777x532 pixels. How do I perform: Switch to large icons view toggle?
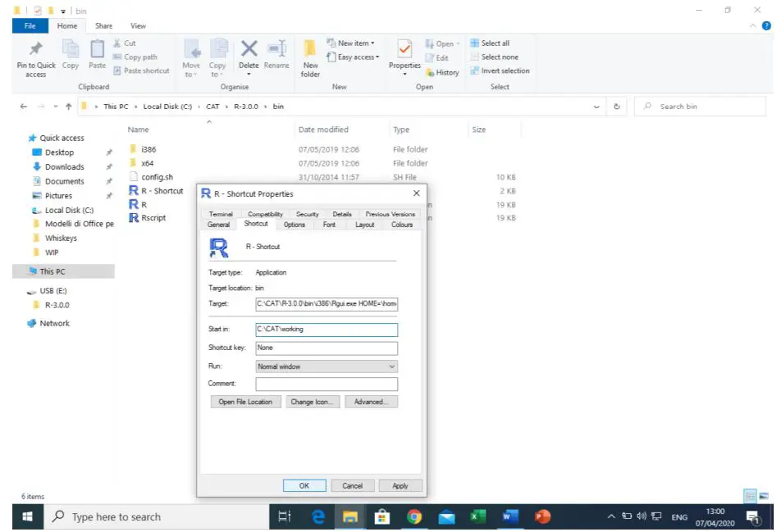764,496
